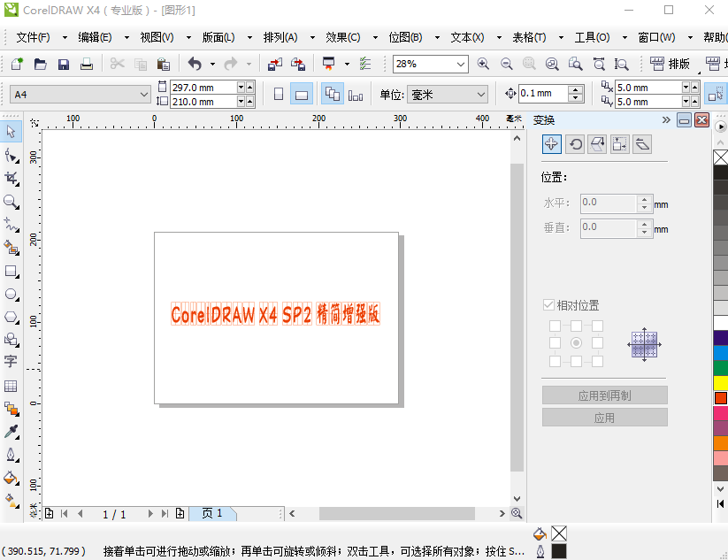Open the 视图(V) menu
728x560 pixels.
coord(157,37)
